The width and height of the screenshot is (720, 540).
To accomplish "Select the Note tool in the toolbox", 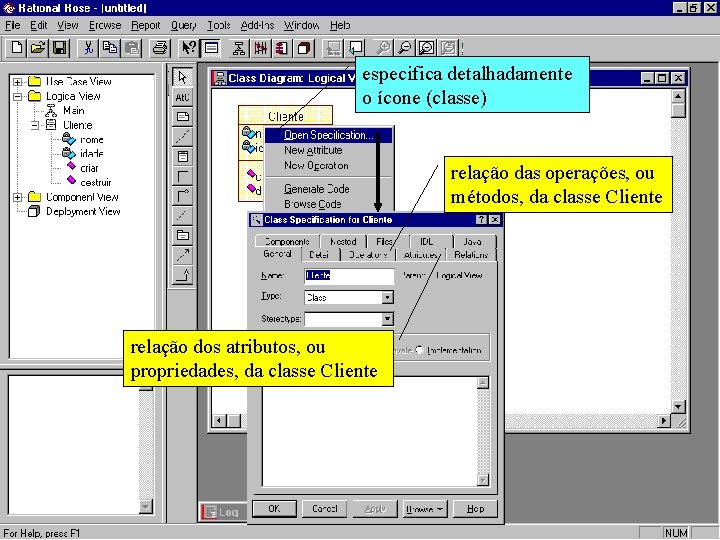I will (x=182, y=117).
